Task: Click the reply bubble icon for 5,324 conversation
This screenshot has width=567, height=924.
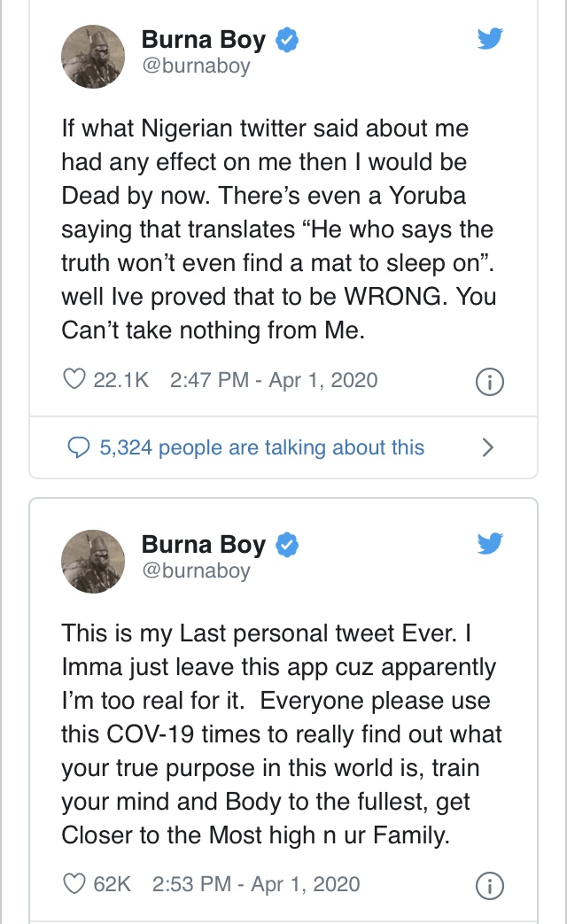Action: (x=80, y=447)
